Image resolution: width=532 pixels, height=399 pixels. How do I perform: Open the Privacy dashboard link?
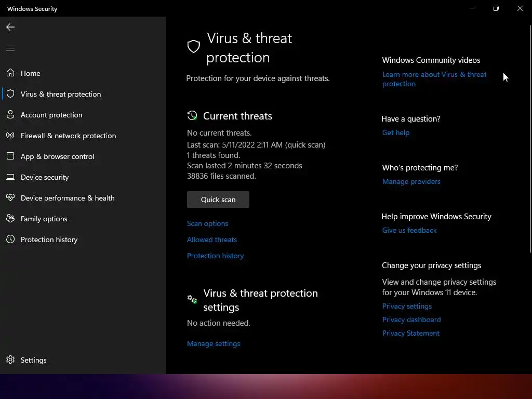[411, 320]
